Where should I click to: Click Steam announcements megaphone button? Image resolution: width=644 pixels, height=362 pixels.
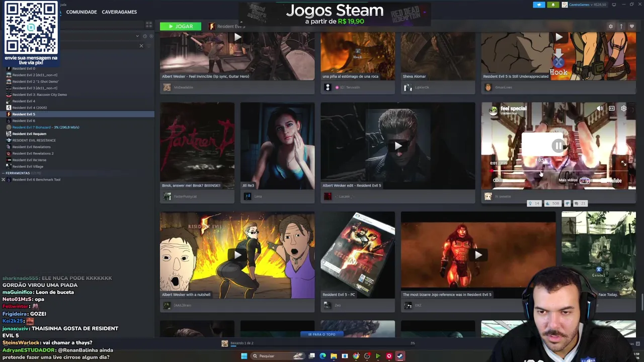[x=539, y=5]
